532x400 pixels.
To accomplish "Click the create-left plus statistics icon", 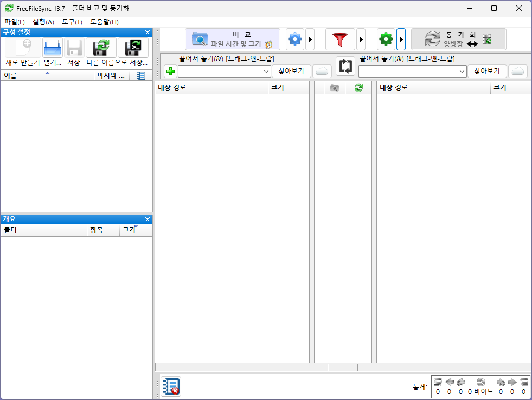I will 460,382.
